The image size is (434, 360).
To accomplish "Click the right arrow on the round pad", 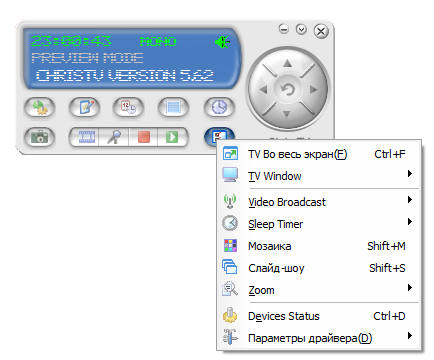I will click(x=313, y=89).
